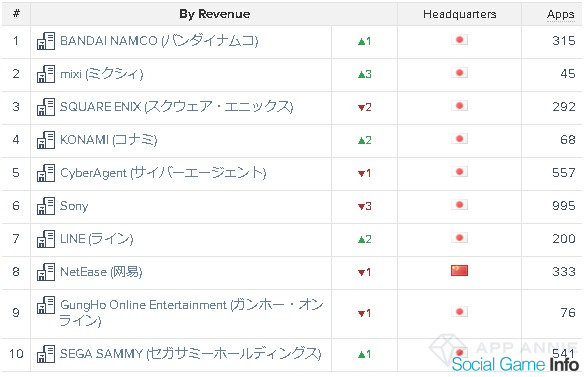
Task: Open the LINE publisher link
Action: 97,239
